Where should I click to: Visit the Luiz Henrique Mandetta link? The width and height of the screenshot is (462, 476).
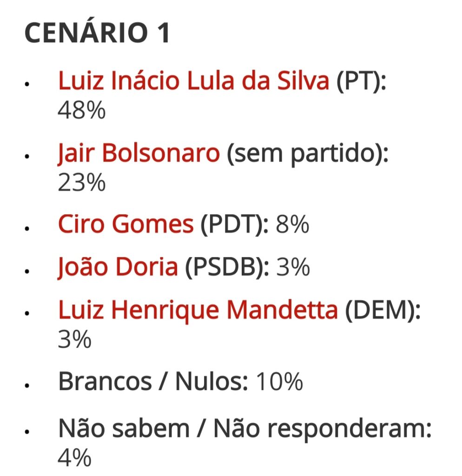(198, 310)
